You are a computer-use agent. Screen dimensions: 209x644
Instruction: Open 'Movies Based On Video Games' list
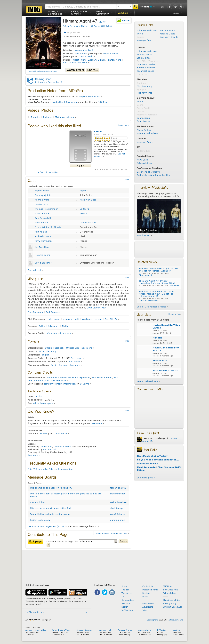point(166,327)
